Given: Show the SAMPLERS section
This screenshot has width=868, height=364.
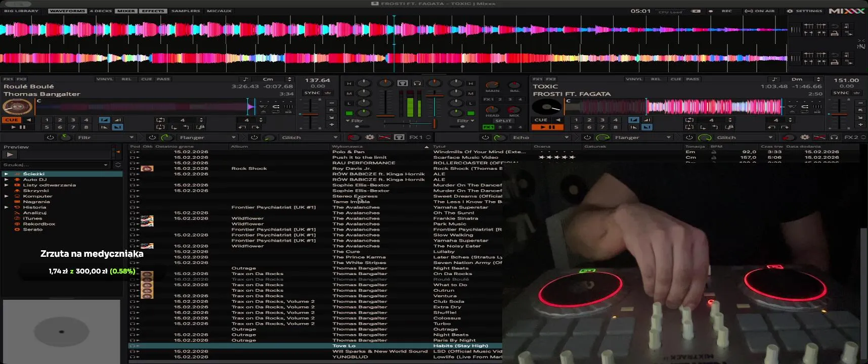Looking at the screenshot, I should (x=186, y=11).
